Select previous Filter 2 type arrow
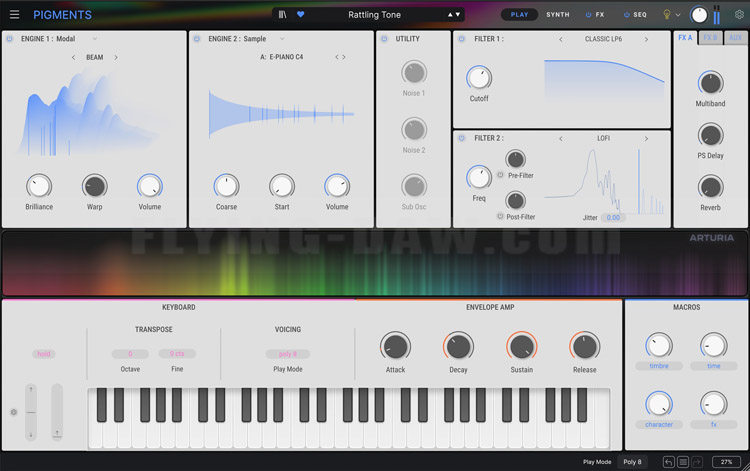The height and width of the screenshot is (471, 750). 561,139
